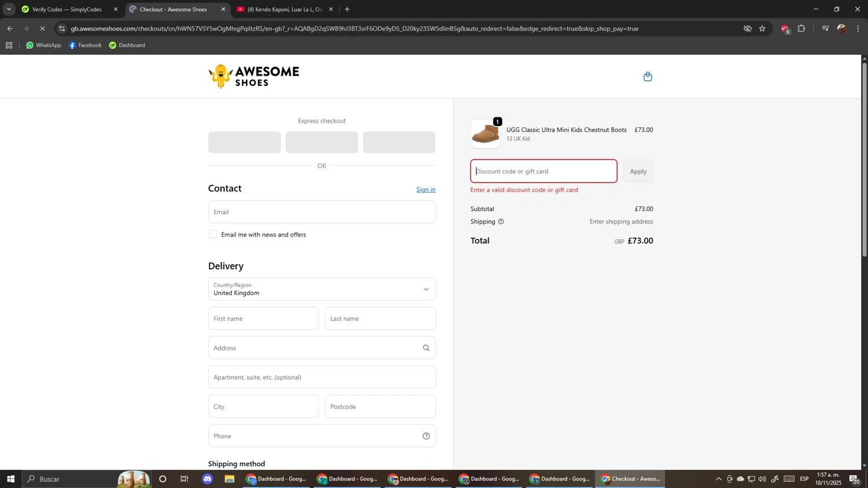Open the phone field help icon
The height and width of the screenshot is (488, 868).
click(426, 436)
